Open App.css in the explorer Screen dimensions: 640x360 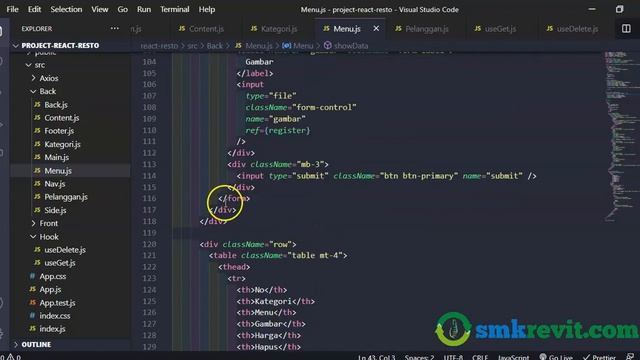point(53,276)
